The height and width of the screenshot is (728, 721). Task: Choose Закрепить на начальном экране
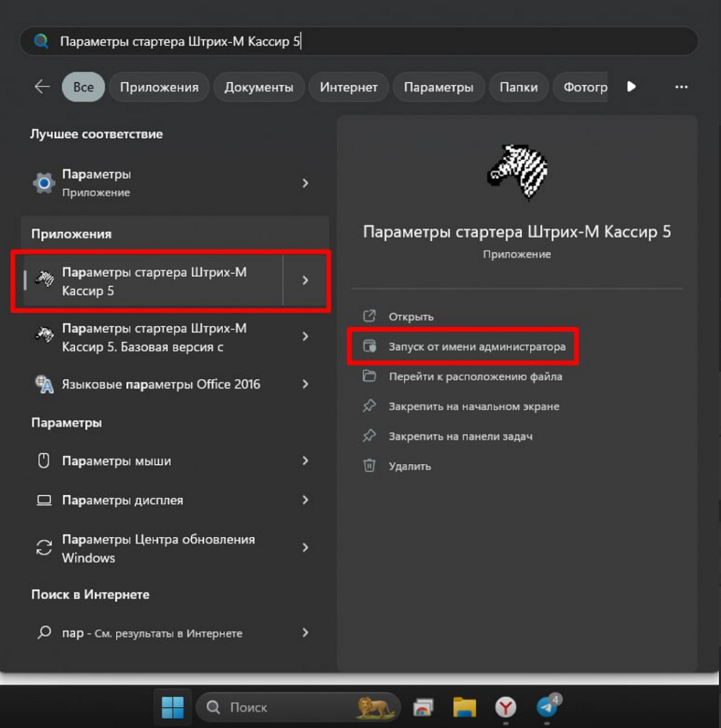[x=474, y=407]
